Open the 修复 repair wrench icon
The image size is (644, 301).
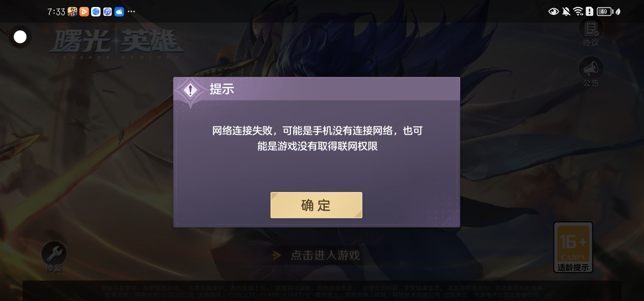pyautogui.click(x=54, y=256)
